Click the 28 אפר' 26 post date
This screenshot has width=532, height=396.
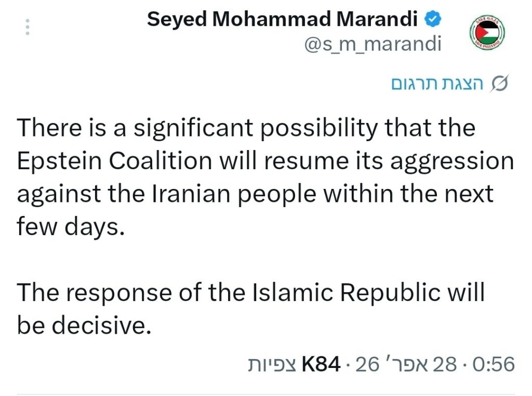[x=406, y=365]
